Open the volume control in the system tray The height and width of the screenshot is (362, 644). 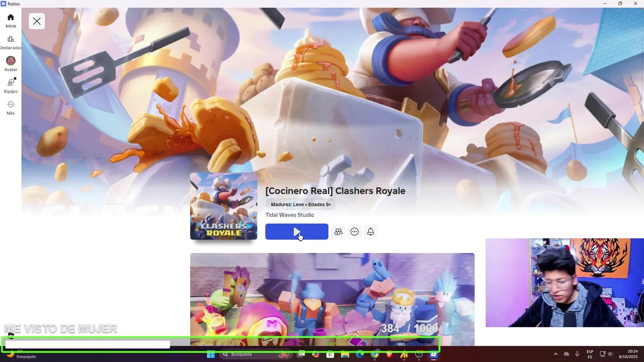point(610,354)
